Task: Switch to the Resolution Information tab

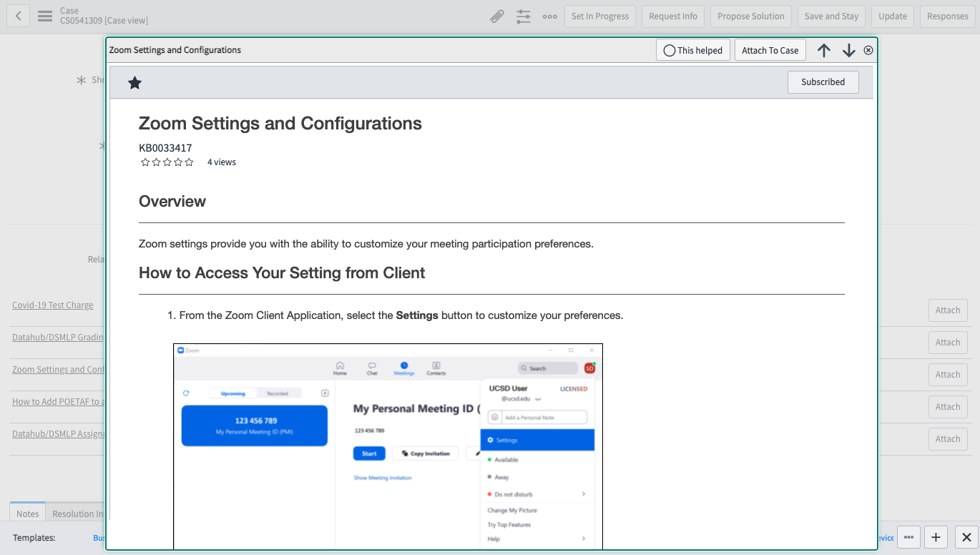Action: click(x=77, y=514)
